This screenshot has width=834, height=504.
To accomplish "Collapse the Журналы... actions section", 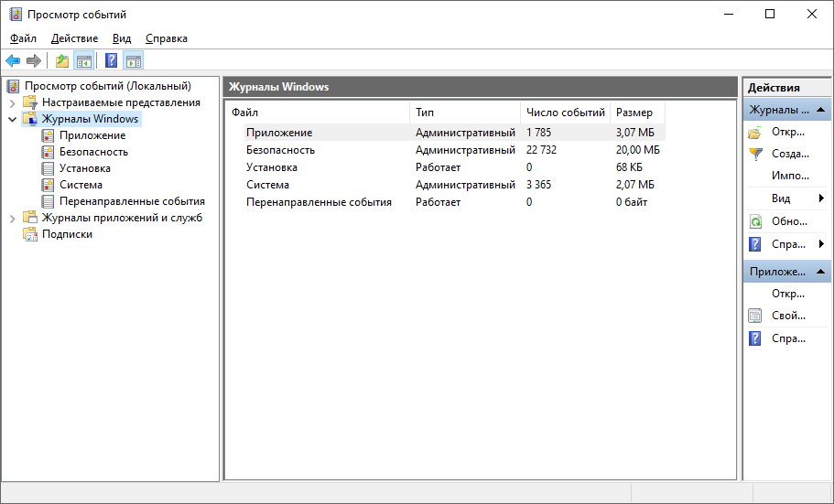I will pyautogui.click(x=820, y=110).
